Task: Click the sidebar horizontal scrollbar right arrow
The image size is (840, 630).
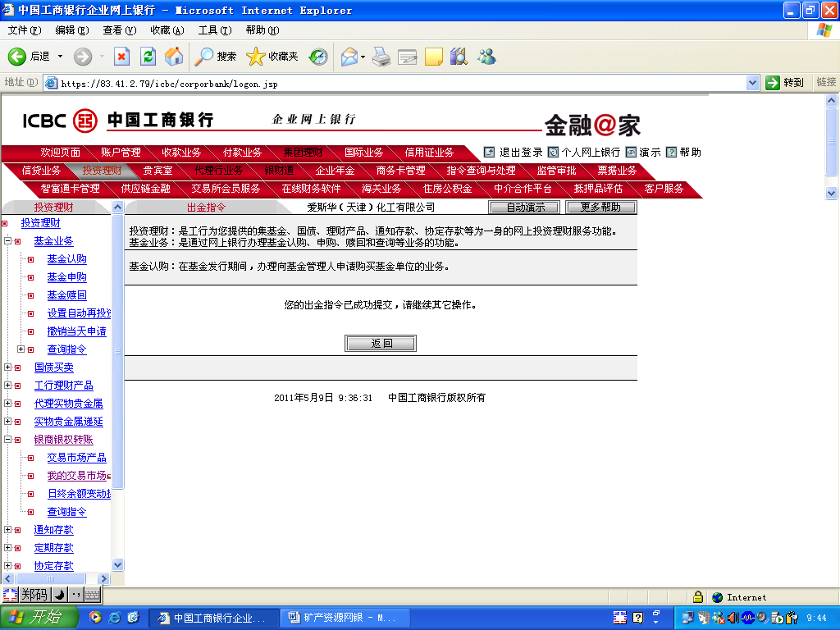Action: 104,578
